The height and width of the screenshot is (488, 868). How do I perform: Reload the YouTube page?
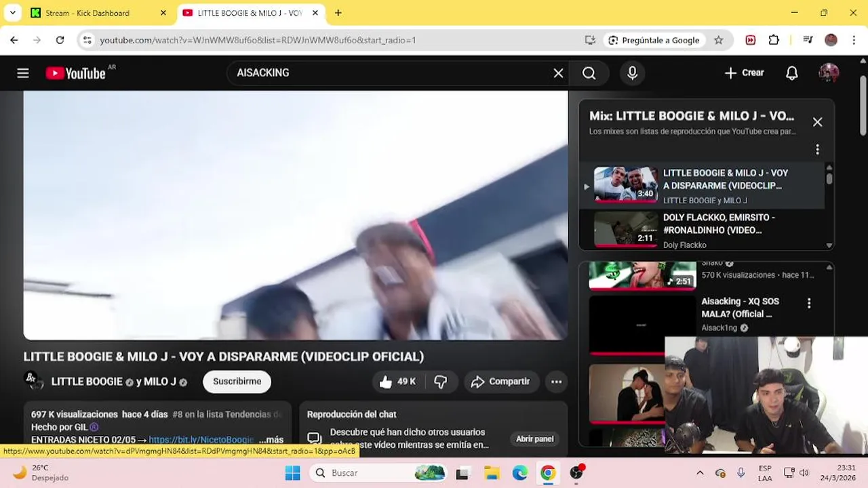60,40
